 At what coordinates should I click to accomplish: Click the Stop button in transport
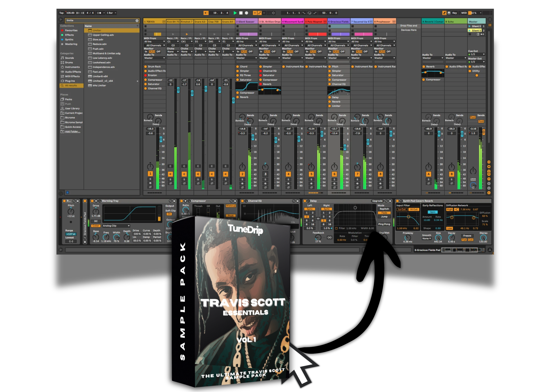241,13
